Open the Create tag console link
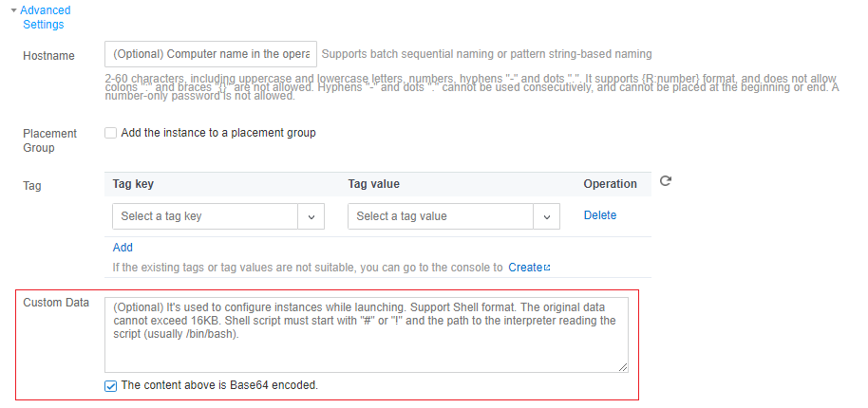This screenshot has height=408, width=868. click(524, 268)
